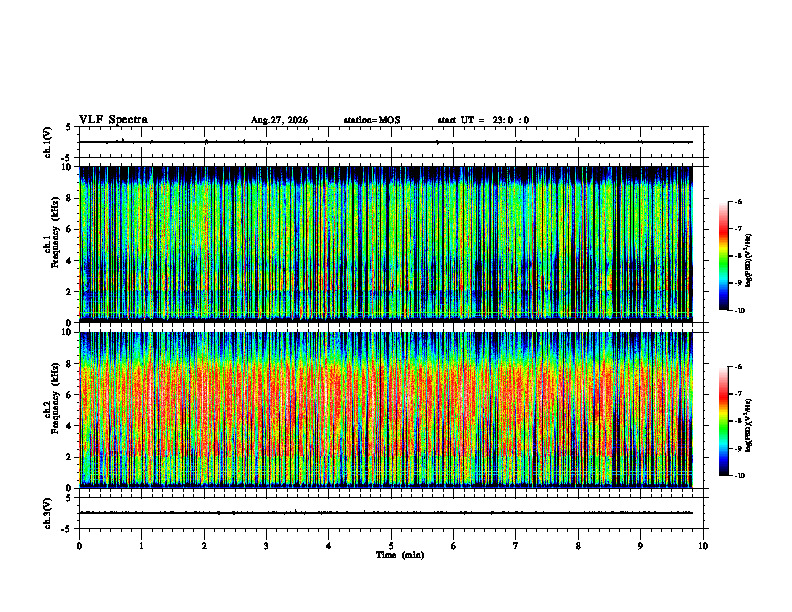This screenshot has width=792, height=612.
Task: Click the VLF Spectra title text
Action: tap(113, 120)
